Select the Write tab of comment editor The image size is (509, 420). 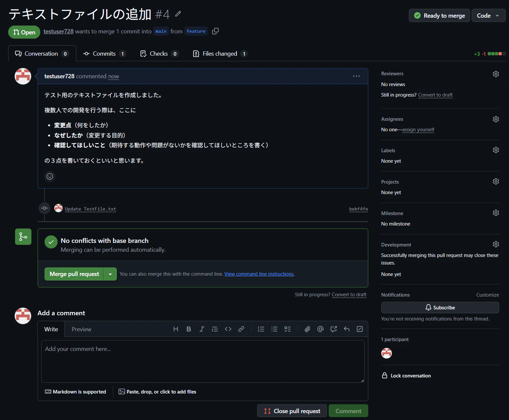coord(51,329)
